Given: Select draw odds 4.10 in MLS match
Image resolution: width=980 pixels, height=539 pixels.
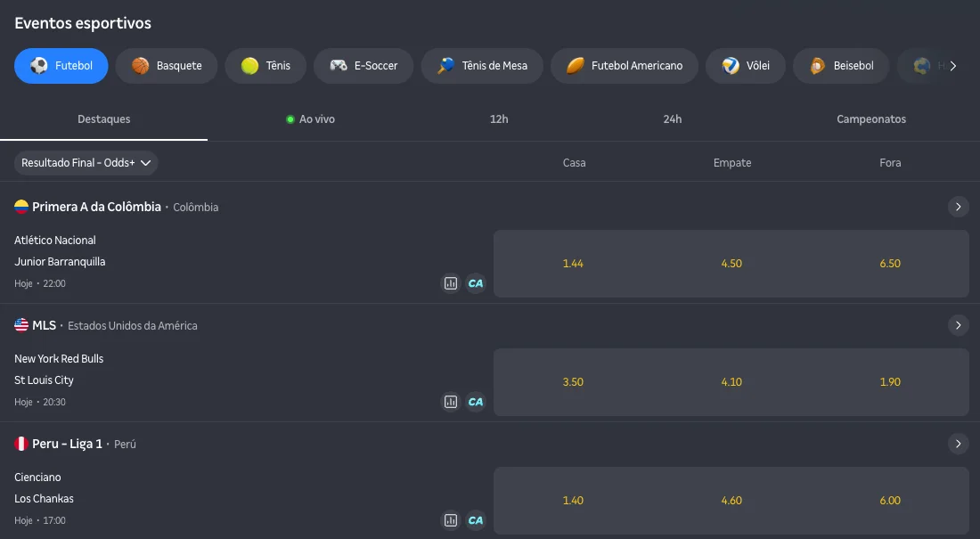Looking at the screenshot, I should [x=731, y=382].
